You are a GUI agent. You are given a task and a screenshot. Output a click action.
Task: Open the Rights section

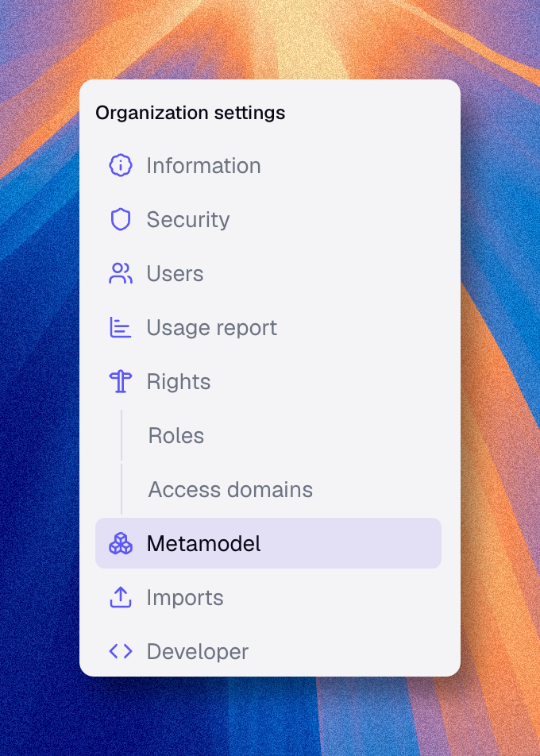(179, 381)
